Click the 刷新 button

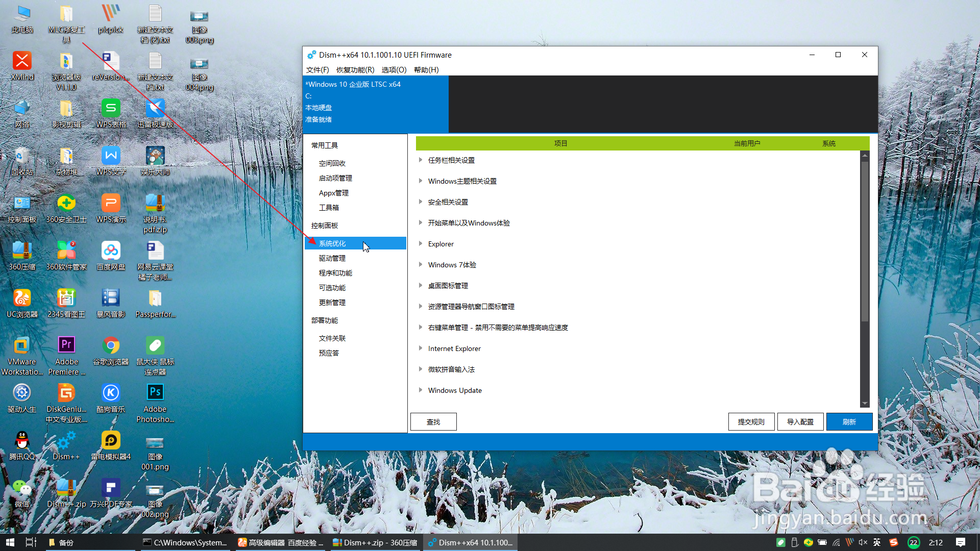(x=849, y=422)
